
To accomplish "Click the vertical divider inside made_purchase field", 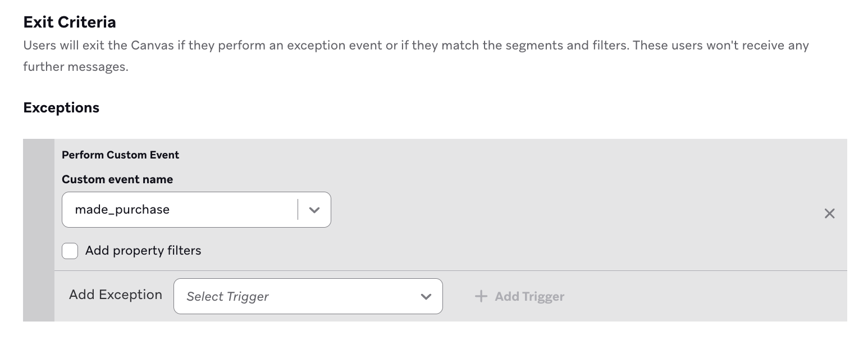I will [x=298, y=210].
